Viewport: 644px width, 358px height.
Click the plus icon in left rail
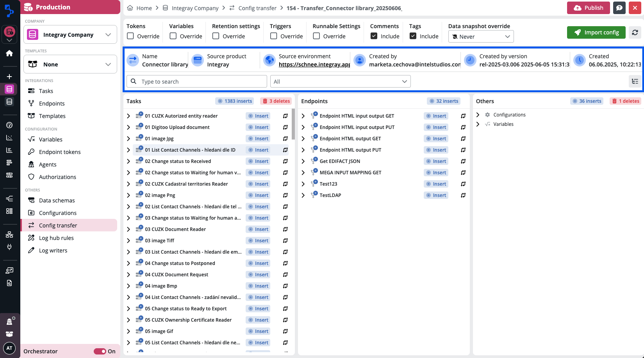tap(9, 77)
